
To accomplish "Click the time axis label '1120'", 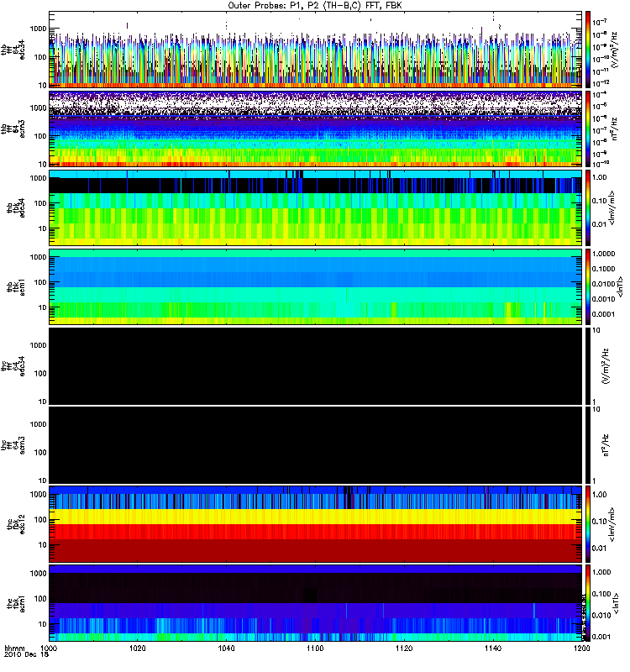I will (404, 648).
